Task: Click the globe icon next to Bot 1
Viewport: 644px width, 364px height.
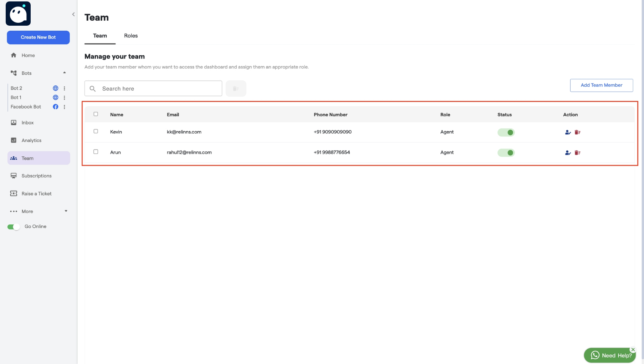Action: coord(56,97)
